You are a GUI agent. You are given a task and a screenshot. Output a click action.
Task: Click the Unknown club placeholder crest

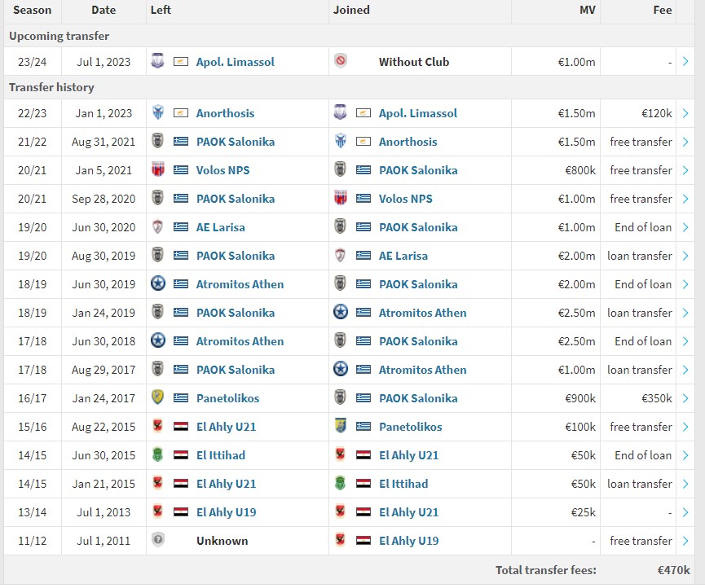[158, 539]
